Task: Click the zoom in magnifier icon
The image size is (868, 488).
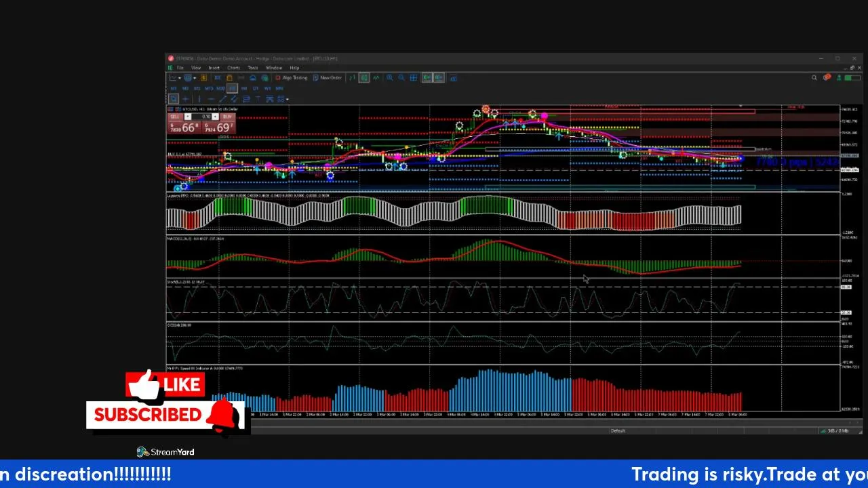Action: pyautogui.click(x=390, y=78)
